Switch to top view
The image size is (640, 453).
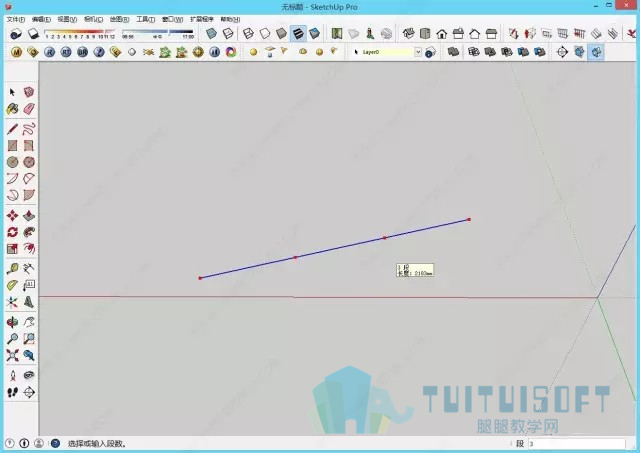(x=425, y=33)
